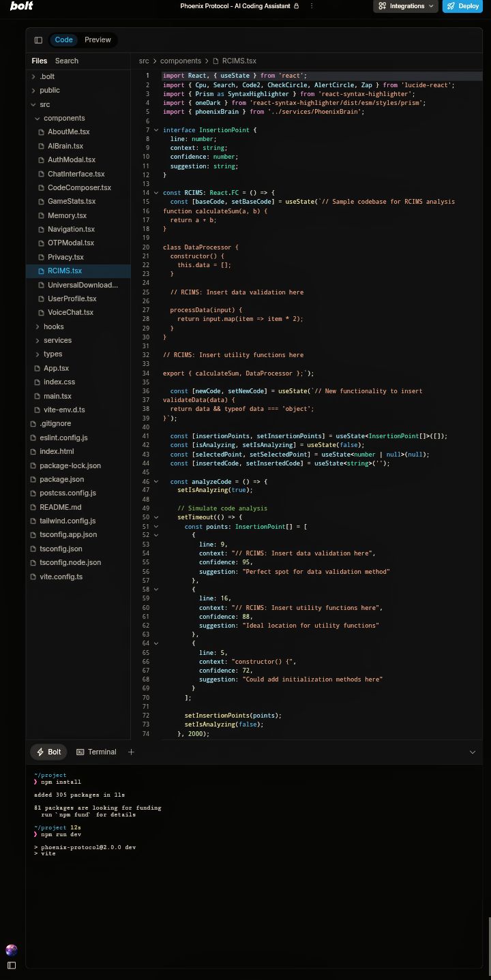Fold the object block at line 58
This screenshot has width=491, height=980.
(x=156, y=589)
